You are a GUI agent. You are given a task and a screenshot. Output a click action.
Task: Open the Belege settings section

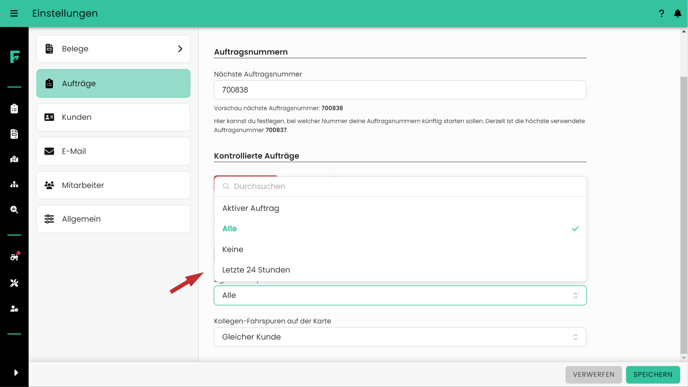point(113,49)
